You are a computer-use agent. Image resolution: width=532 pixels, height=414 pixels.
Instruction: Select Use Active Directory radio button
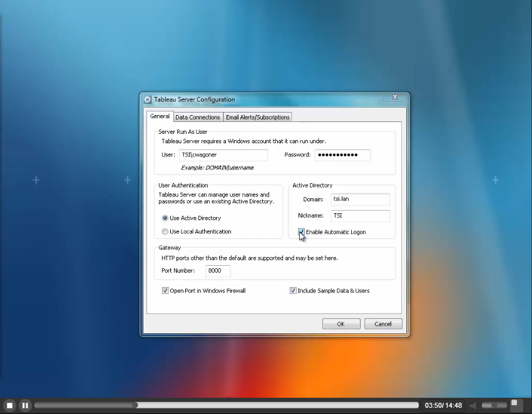165,218
